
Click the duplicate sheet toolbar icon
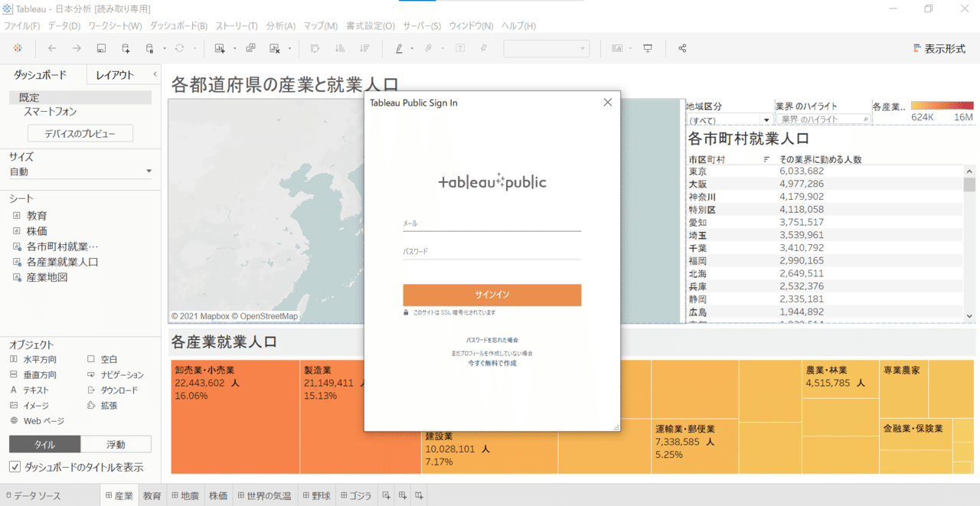(x=250, y=48)
